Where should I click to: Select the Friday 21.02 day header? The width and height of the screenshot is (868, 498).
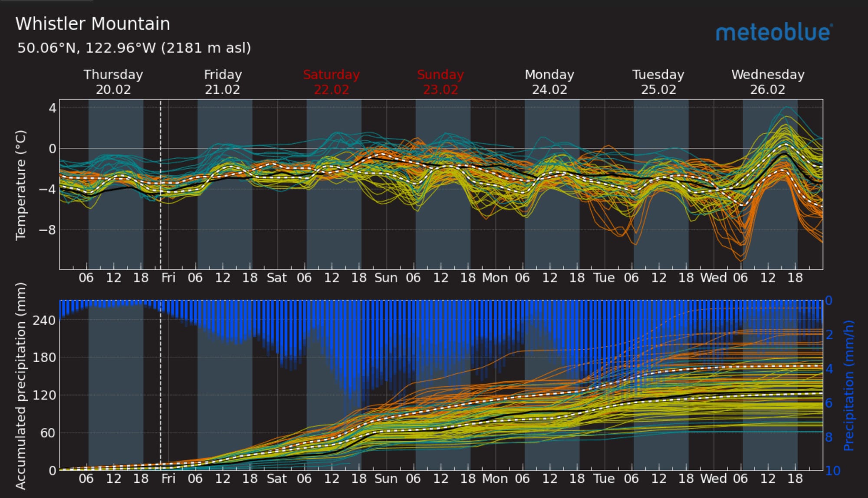(223, 82)
